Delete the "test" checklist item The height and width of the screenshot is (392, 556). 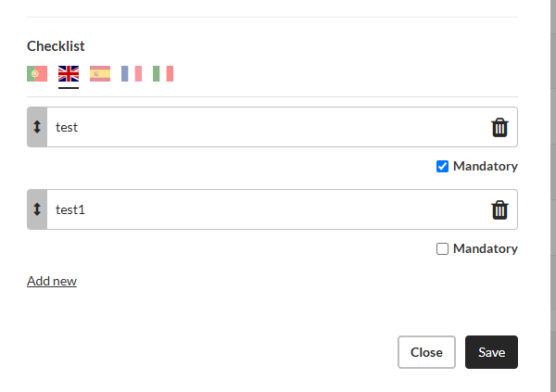tap(499, 127)
